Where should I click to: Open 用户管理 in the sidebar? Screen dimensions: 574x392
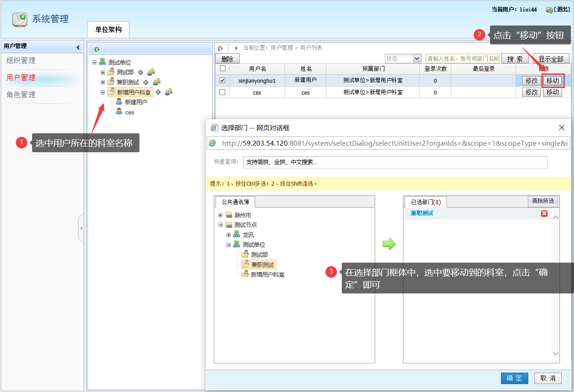[21, 77]
